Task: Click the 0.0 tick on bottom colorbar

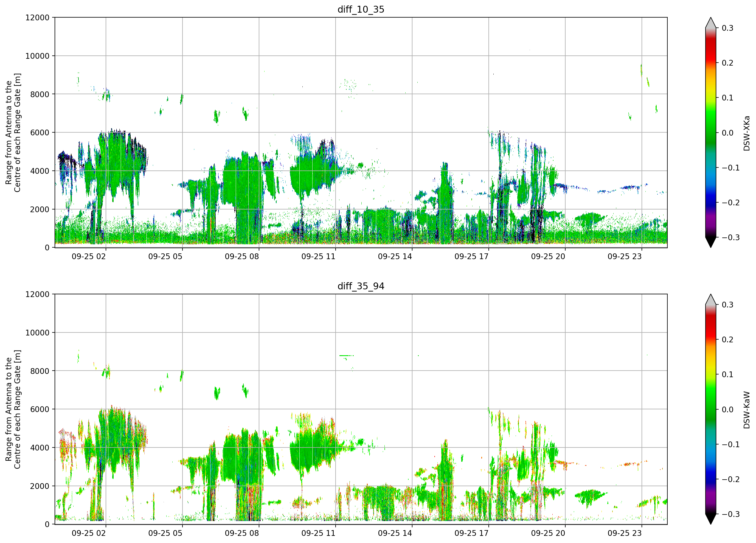Action: point(728,410)
